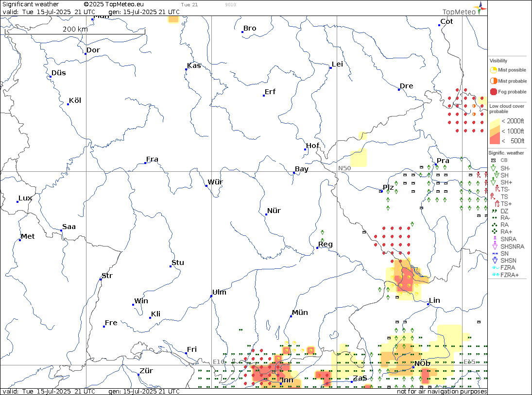532x395 pixels.
Task: Click the Plz city label
Action: pyautogui.click(x=388, y=187)
